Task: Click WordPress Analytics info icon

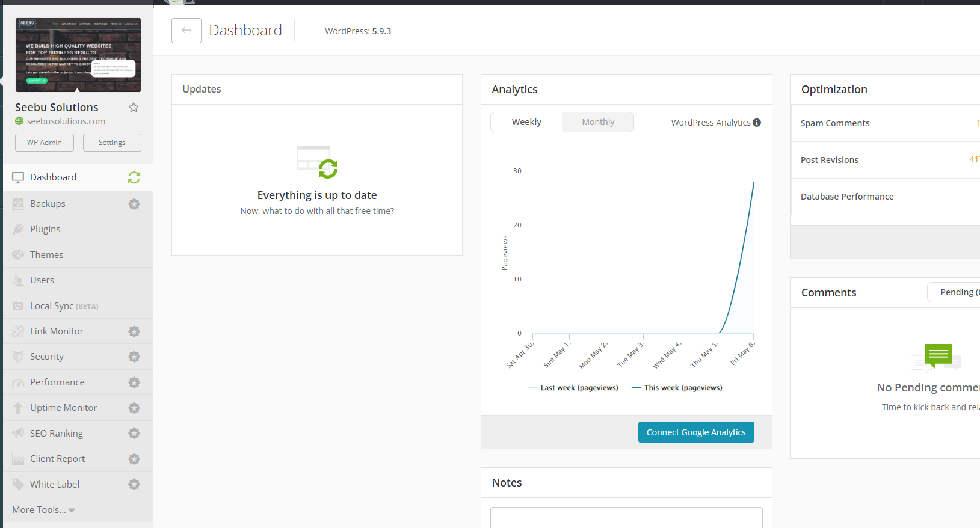Action: 757,123
